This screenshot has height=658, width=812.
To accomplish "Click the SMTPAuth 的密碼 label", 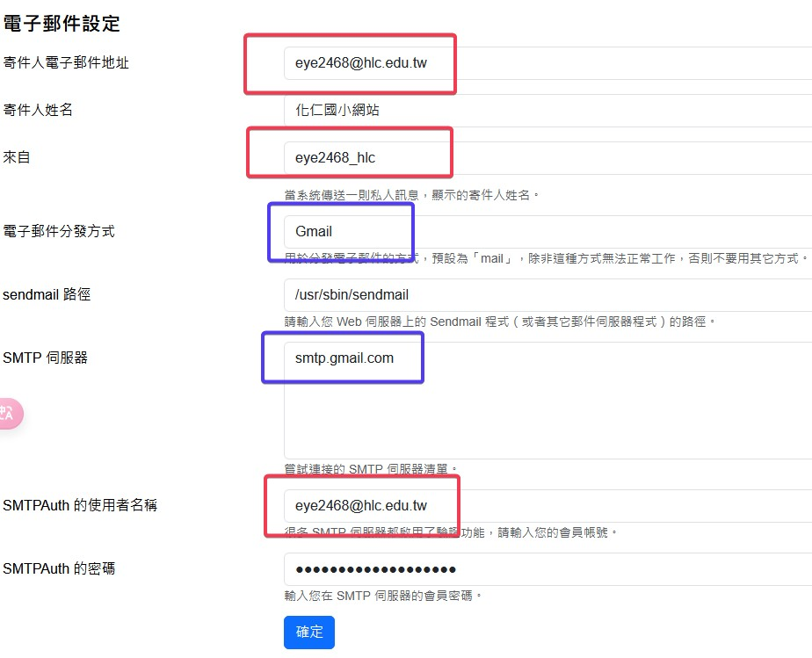I will [59, 569].
